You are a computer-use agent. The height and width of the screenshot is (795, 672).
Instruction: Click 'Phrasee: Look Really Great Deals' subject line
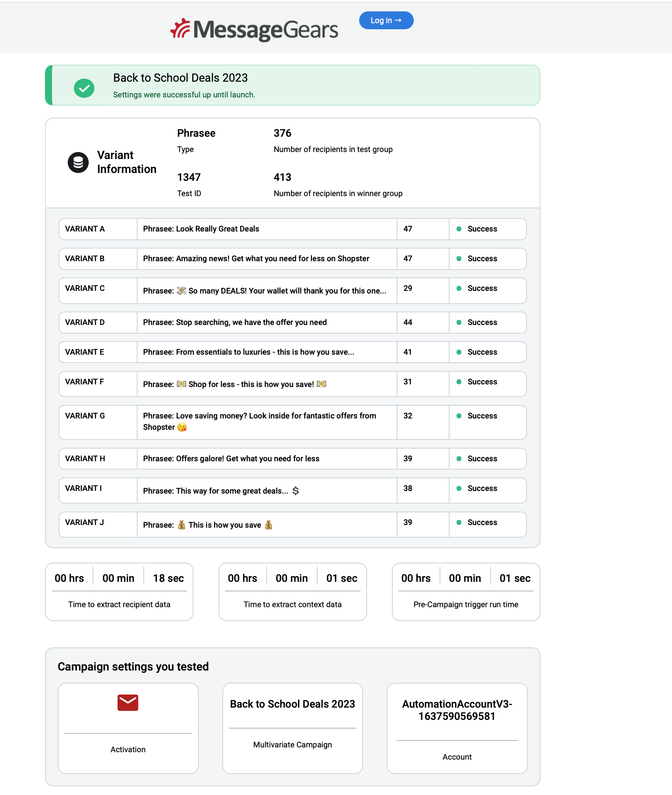(201, 229)
